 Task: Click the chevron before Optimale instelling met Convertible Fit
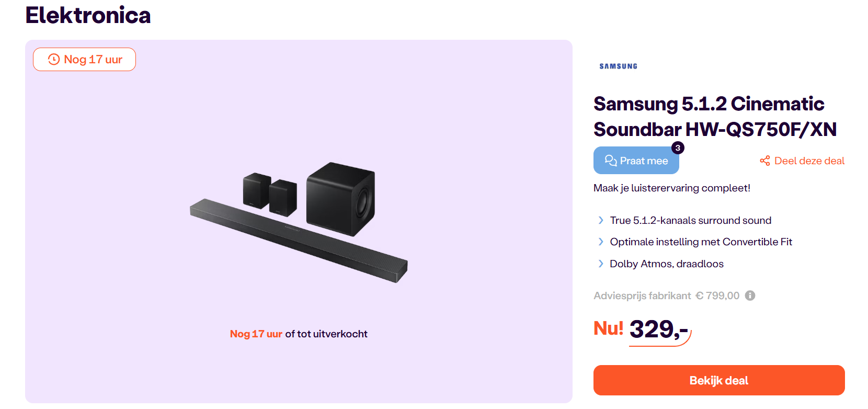[601, 242]
